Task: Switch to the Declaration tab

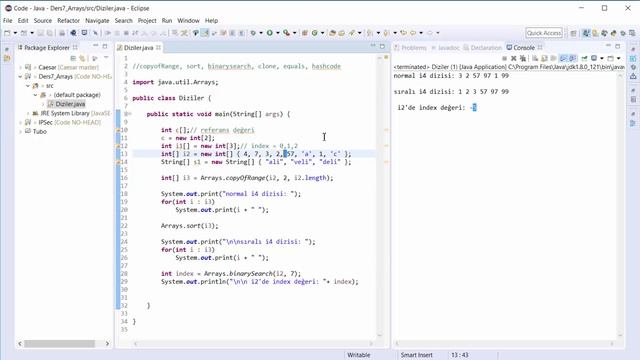Action: pyautogui.click(x=482, y=48)
